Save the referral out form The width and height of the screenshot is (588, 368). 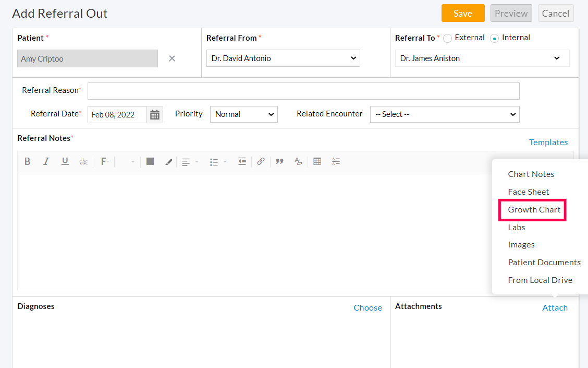463,13
